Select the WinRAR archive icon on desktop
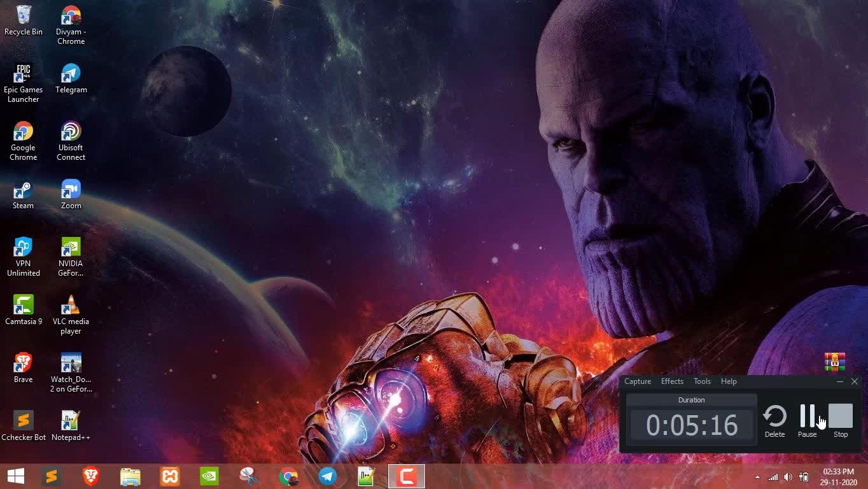The width and height of the screenshot is (868, 489). 834,362
